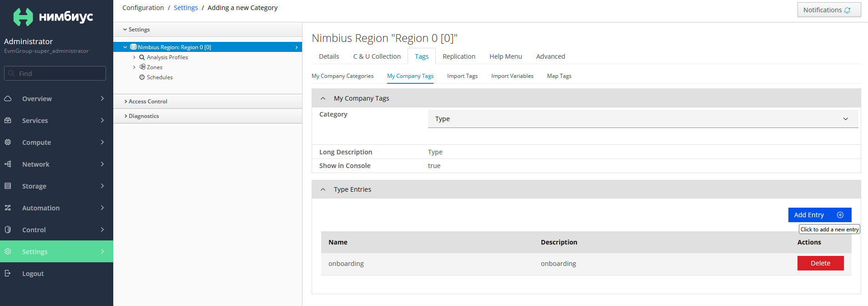Click the search magnifier icon in Find box
The height and width of the screenshot is (306, 868).
pos(11,73)
